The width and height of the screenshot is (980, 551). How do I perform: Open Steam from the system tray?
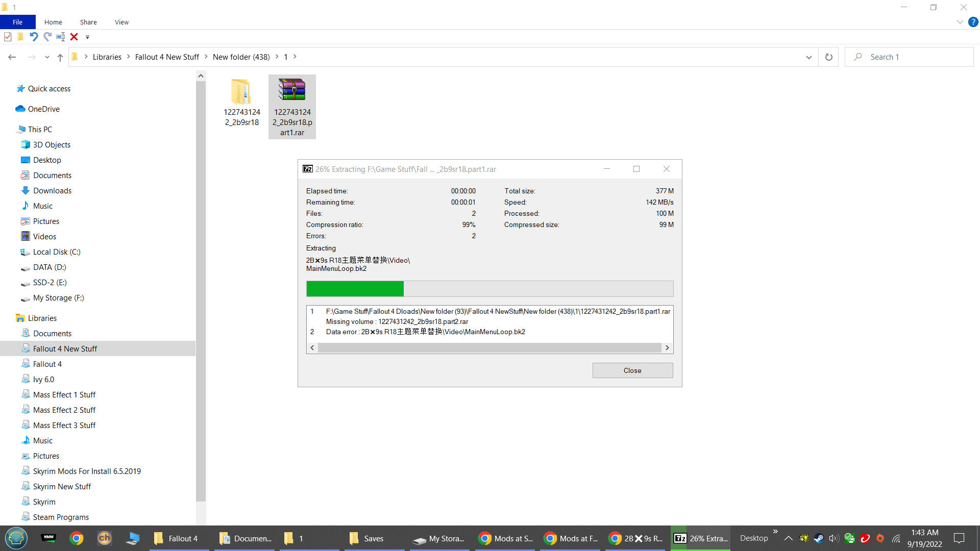819,538
